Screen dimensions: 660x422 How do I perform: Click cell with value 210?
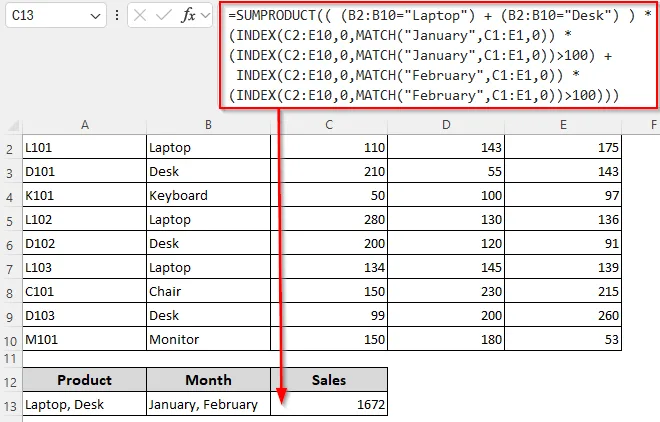coord(329,171)
